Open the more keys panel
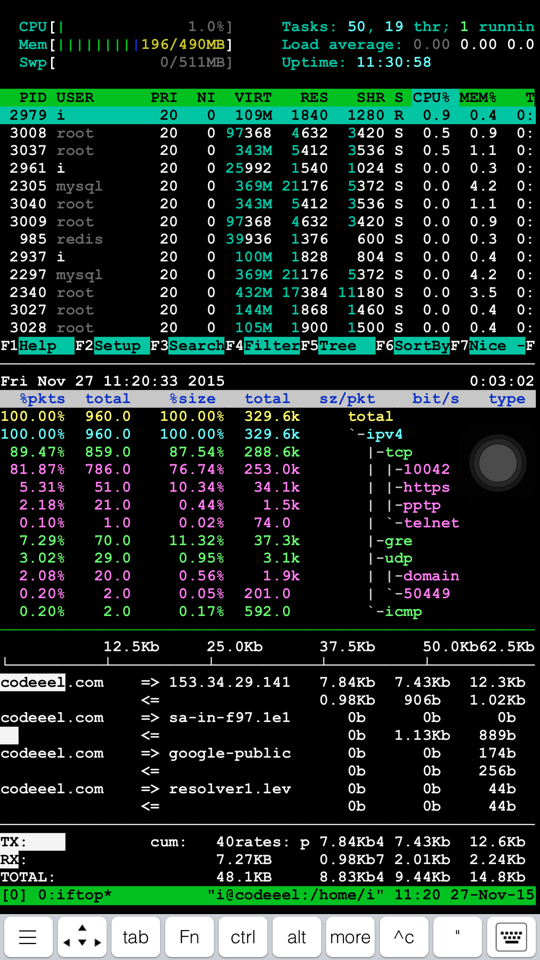 pyautogui.click(x=350, y=937)
